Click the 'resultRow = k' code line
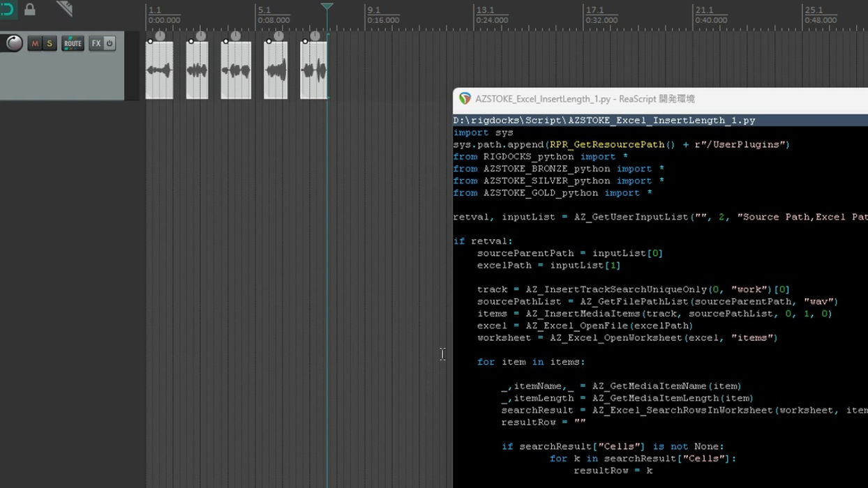This screenshot has height=488, width=868. click(x=613, y=471)
